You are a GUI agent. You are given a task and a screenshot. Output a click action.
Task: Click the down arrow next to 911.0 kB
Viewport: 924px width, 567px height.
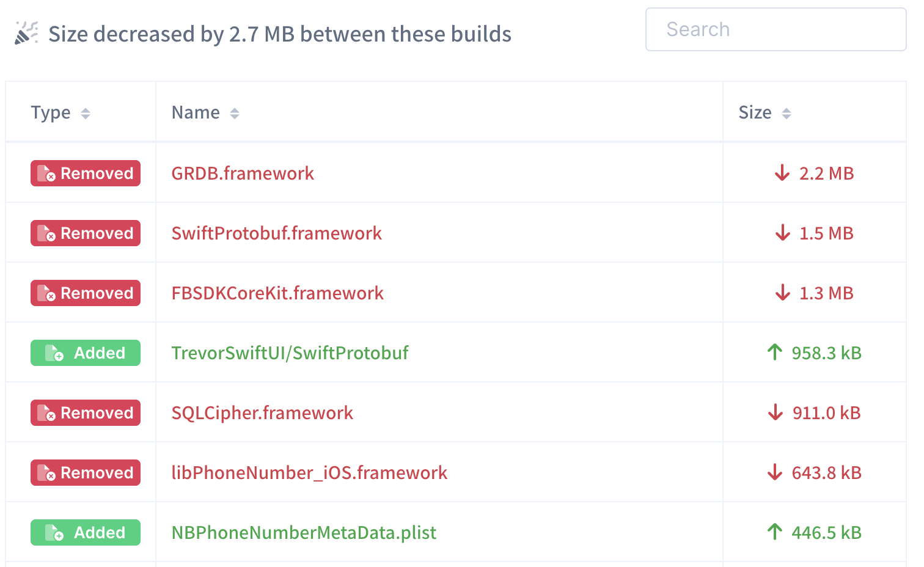(775, 412)
